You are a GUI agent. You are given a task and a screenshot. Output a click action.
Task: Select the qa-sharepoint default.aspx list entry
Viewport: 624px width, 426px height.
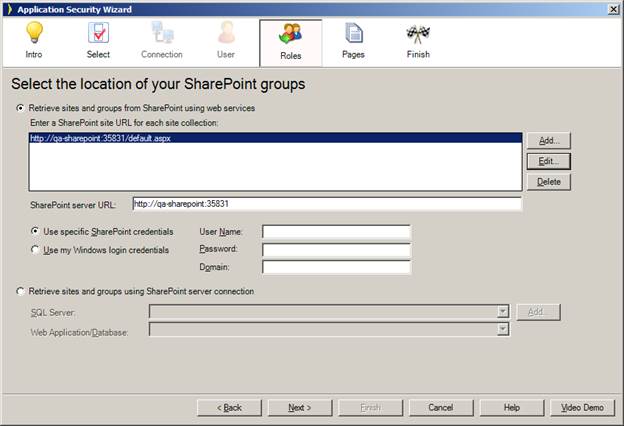click(x=275, y=138)
